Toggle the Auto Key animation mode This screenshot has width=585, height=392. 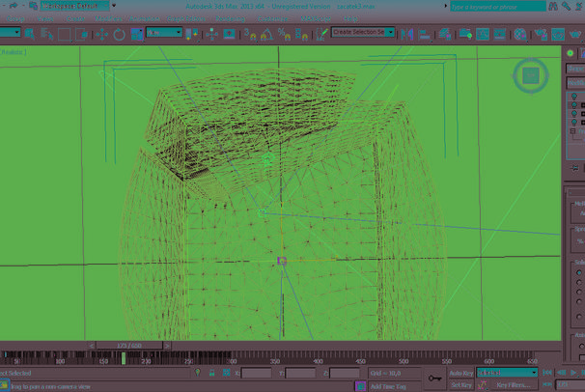[x=461, y=373]
